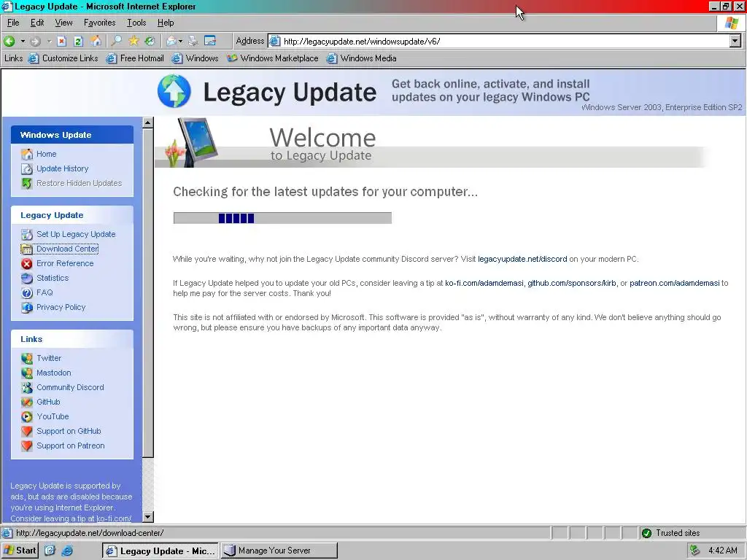Expand the Mail button dropdown arrow
This screenshot has width=747, height=560.
tap(181, 42)
